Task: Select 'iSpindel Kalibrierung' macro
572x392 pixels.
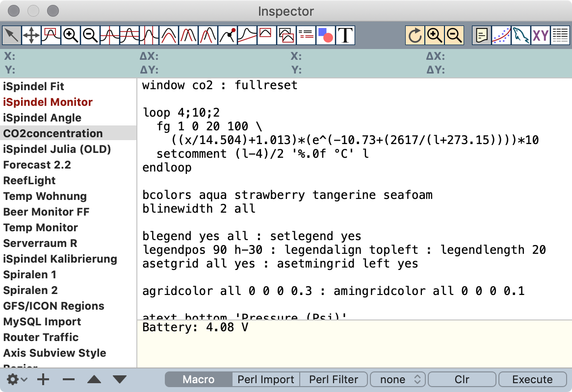Action: 68,259
